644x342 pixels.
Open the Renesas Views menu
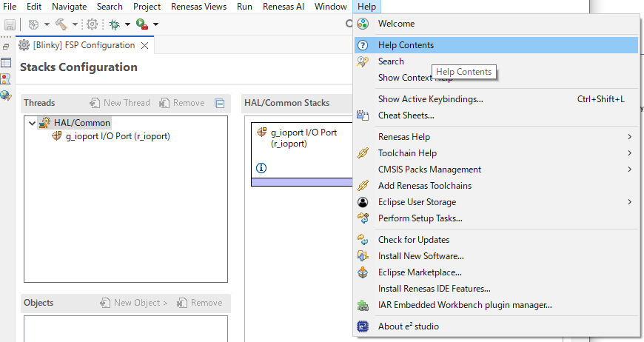click(199, 7)
